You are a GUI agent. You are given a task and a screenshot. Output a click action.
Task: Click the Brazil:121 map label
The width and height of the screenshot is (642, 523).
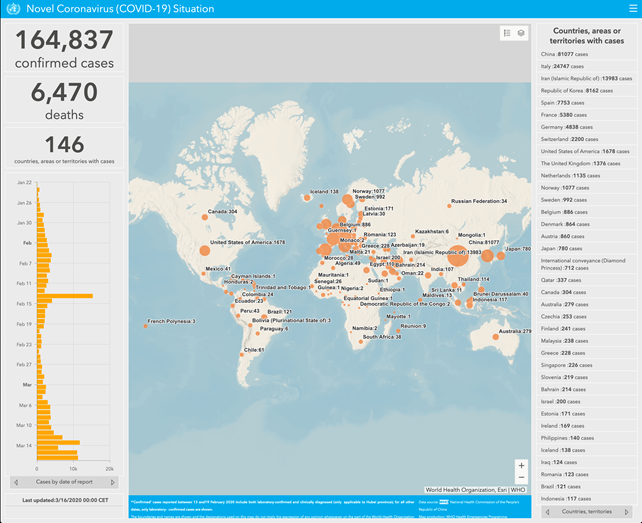coord(280,312)
